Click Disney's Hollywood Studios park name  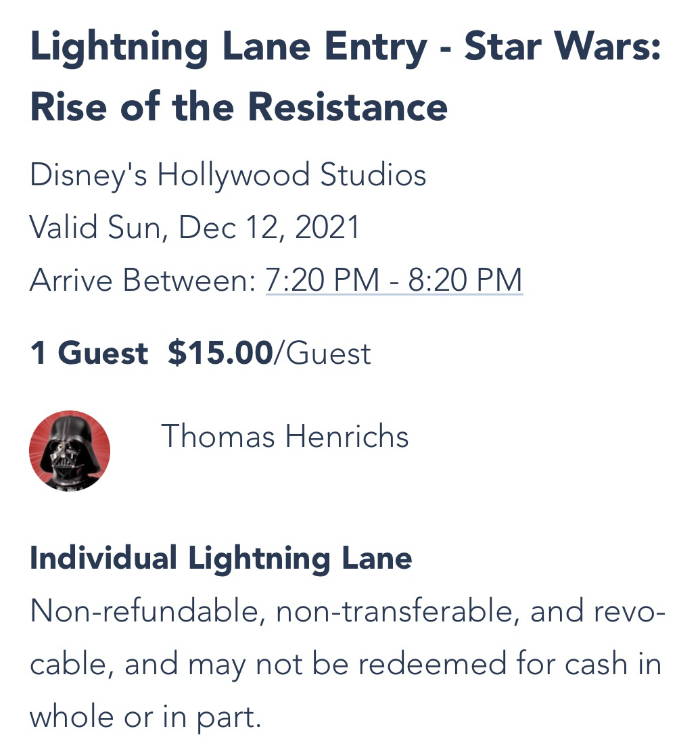click(x=228, y=174)
